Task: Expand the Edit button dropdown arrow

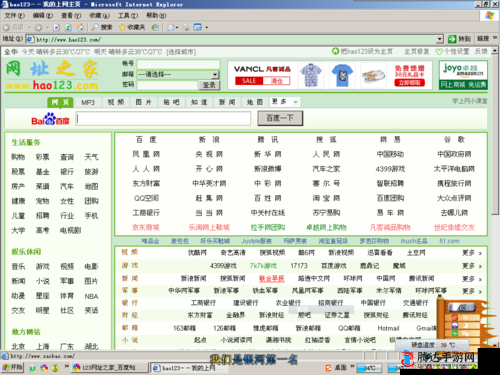Action: tap(207, 27)
